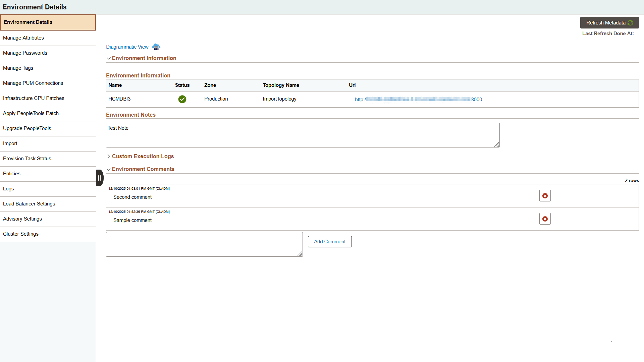Focus the new comment text box
The height and width of the screenshot is (362, 644).
(x=204, y=244)
